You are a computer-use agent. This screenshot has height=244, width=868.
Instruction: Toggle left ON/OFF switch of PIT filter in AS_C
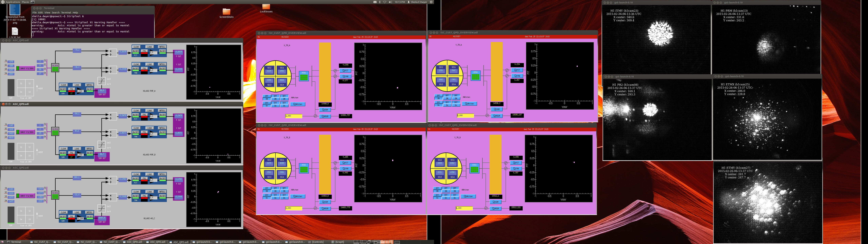135,179
